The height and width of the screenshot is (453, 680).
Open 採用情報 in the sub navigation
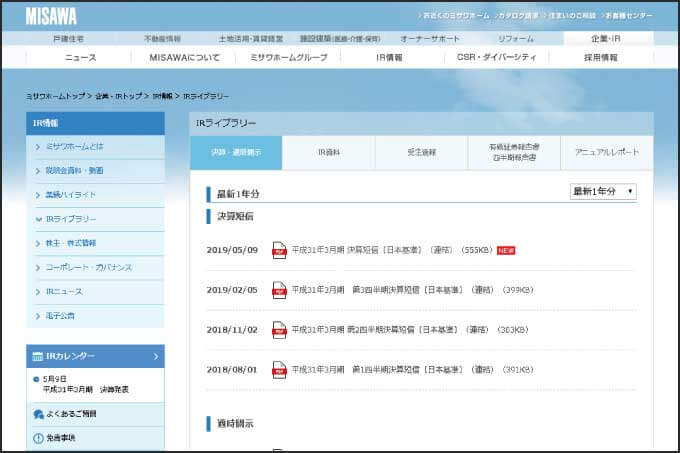point(601,57)
